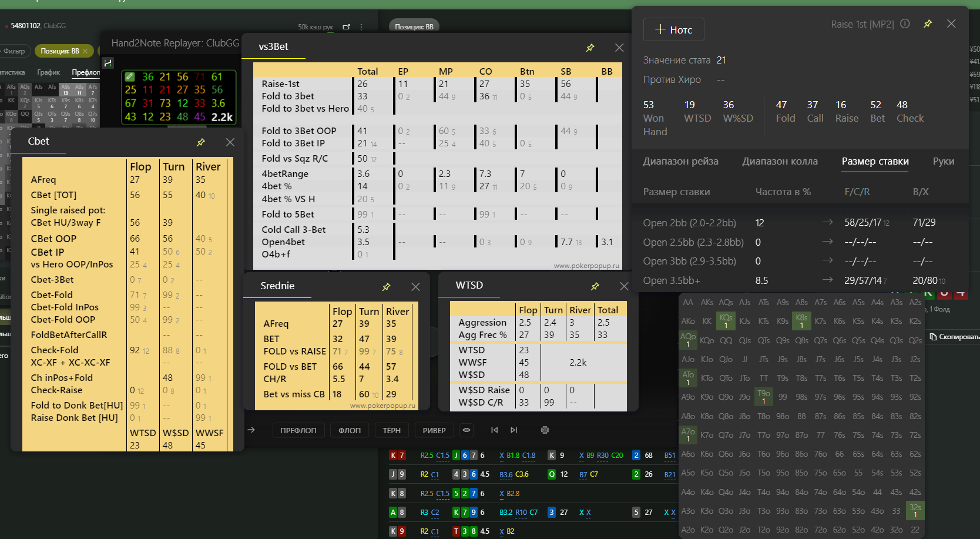This screenshot has width=980, height=539.
Task: Open the green pencil edit icon in HUD
Action: point(130,77)
